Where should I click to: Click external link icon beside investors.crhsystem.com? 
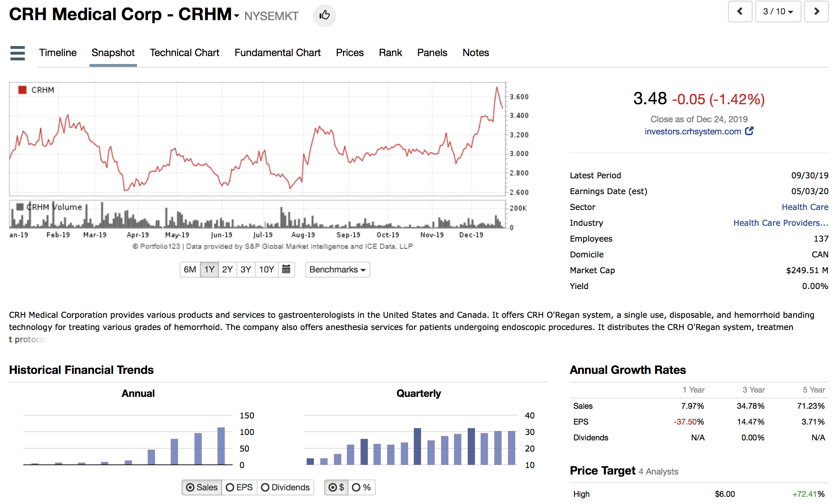[x=749, y=131]
